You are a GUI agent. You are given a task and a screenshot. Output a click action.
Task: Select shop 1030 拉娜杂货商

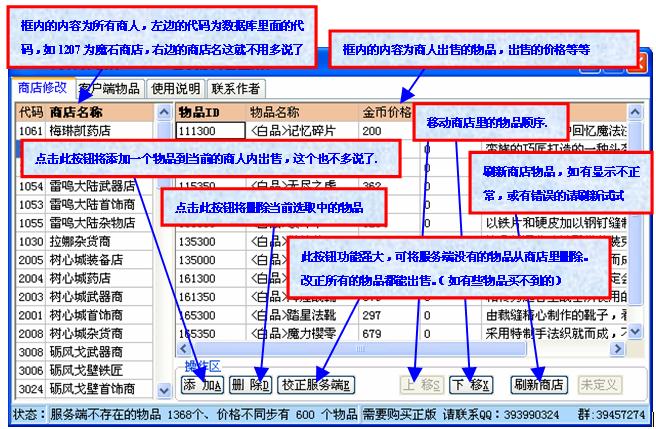coord(80,242)
